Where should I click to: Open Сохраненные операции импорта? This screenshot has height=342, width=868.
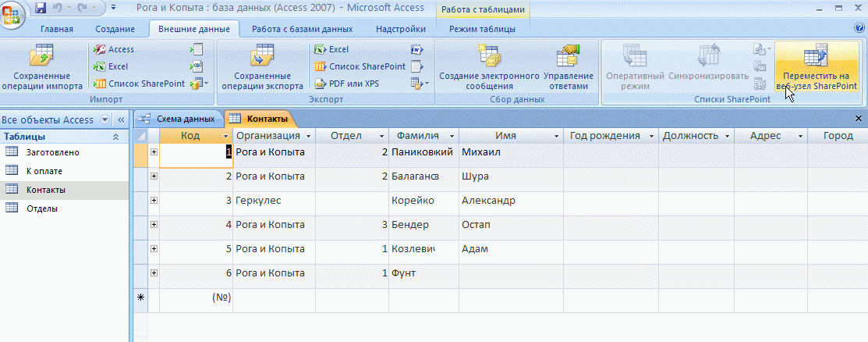42,66
